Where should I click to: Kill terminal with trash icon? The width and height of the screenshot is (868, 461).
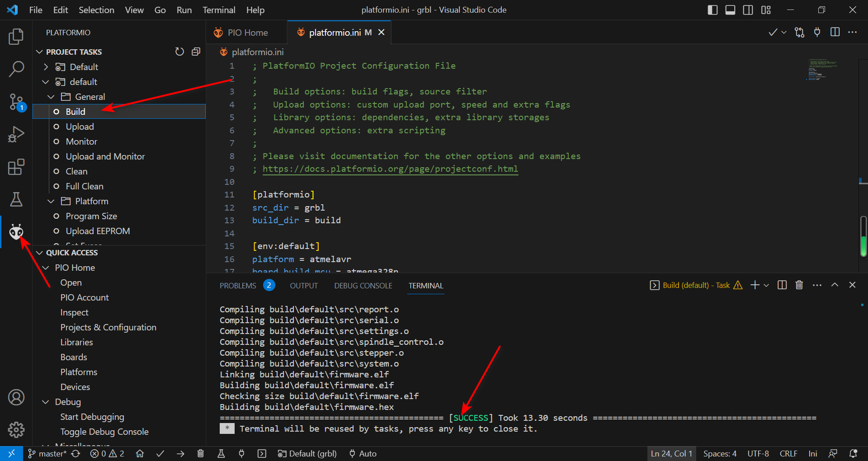tap(799, 285)
